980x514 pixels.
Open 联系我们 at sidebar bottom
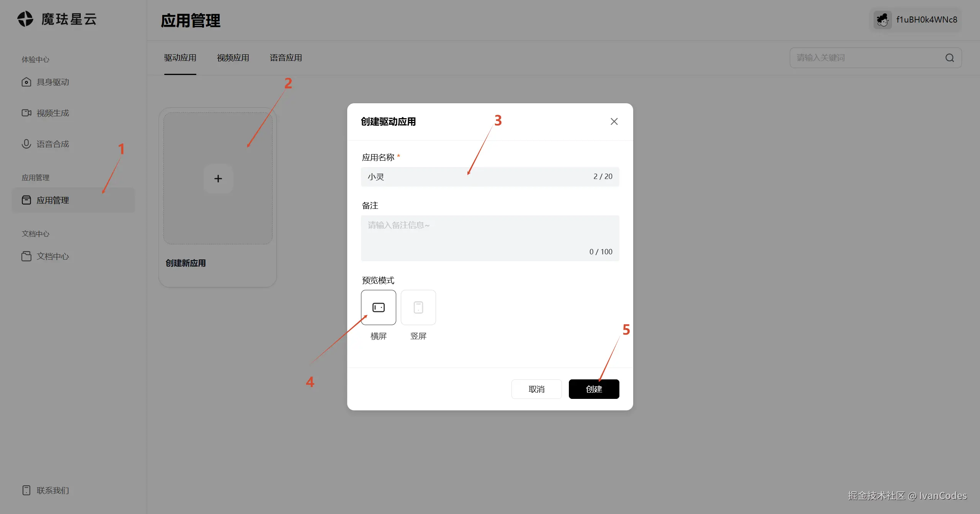point(46,490)
